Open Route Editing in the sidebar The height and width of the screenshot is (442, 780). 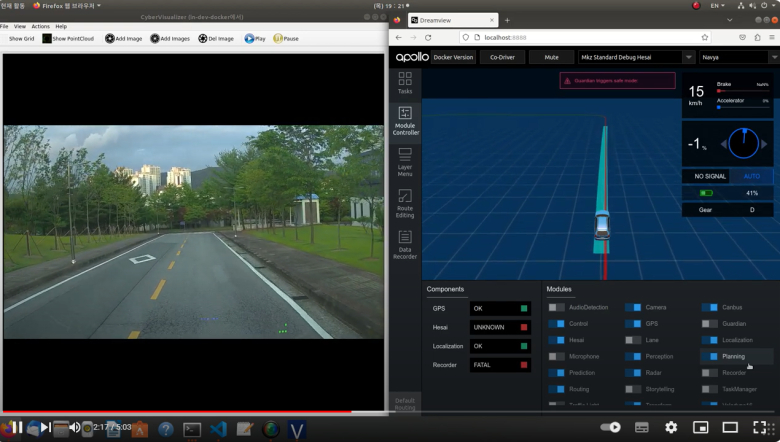[405, 203]
